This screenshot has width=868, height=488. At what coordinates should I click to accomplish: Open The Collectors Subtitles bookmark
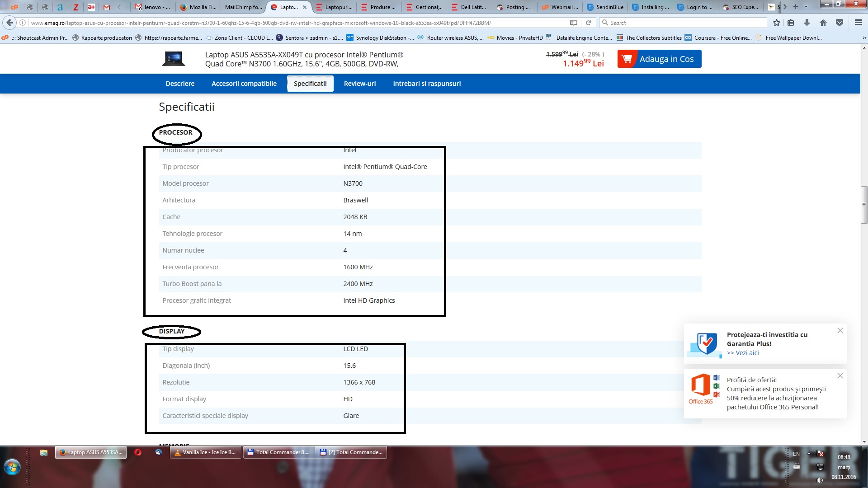pos(649,38)
